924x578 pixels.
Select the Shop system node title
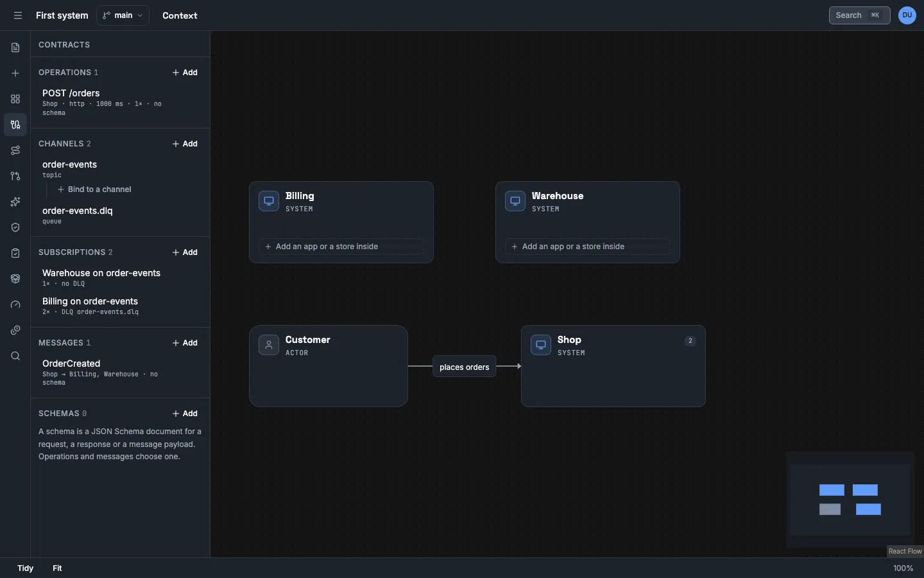pos(569,340)
